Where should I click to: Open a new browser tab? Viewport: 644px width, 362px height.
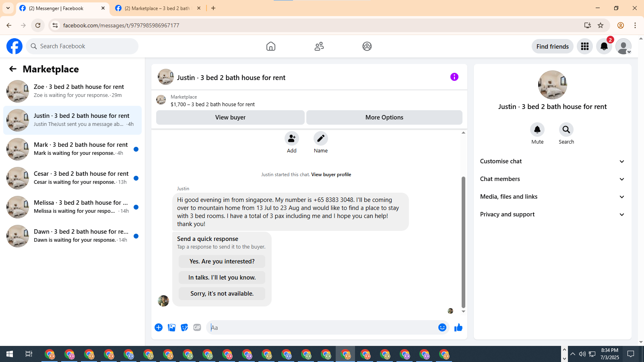point(213,8)
